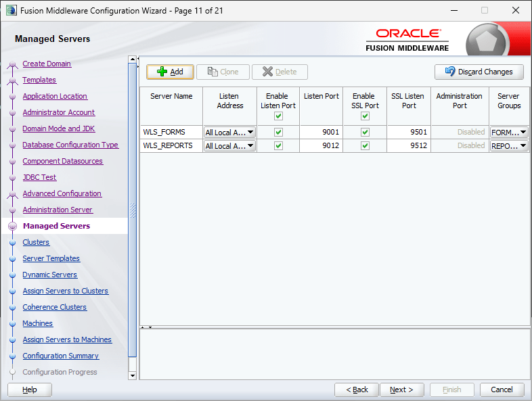Go to JDBC Test step
This screenshot has width=532, height=401.
click(39, 178)
